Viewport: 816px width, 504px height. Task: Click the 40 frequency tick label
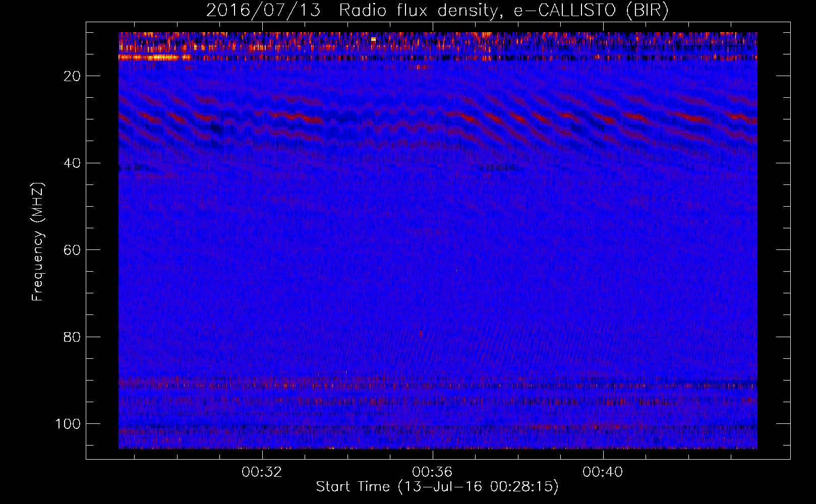(x=73, y=163)
